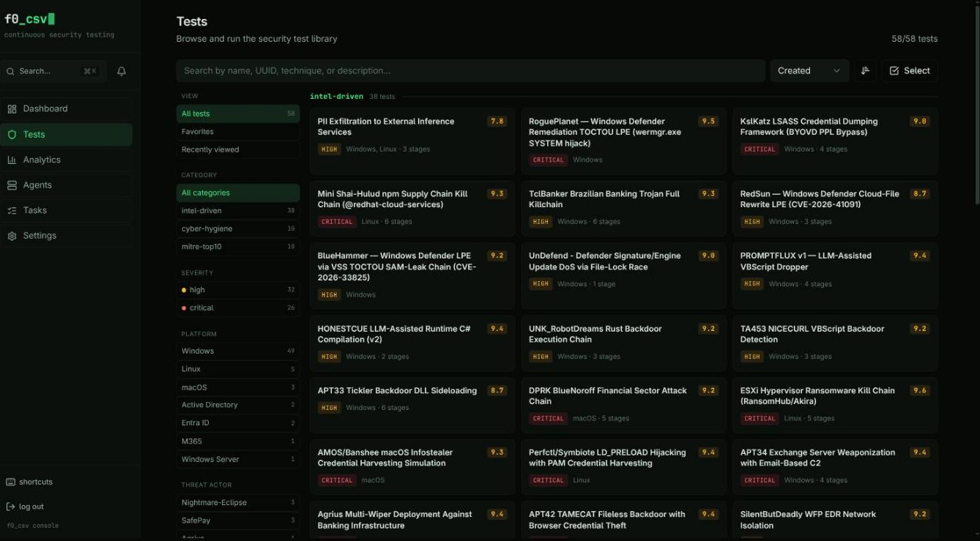Open the sidebar Search box
This screenshot has width=980, height=541.
coord(53,71)
